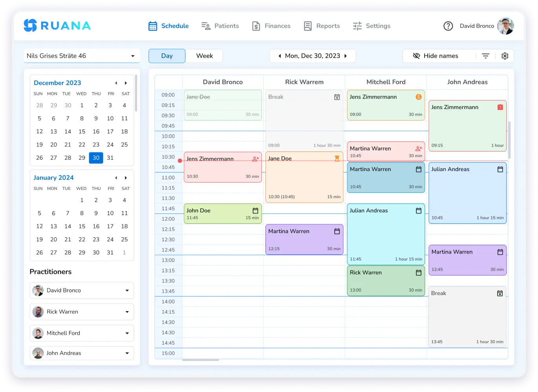This screenshot has height=392, width=538.
Task: Go to the next day using the date arrow
Action: tap(345, 56)
